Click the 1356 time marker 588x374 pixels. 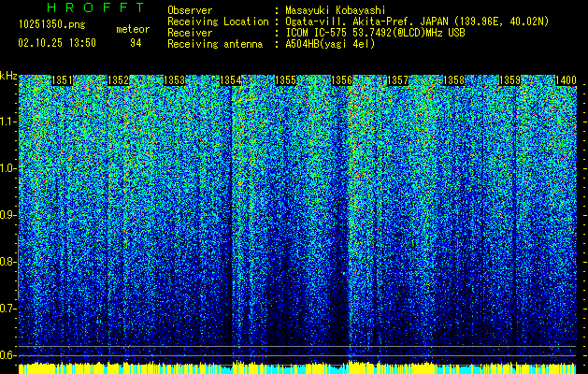click(x=341, y=80)
